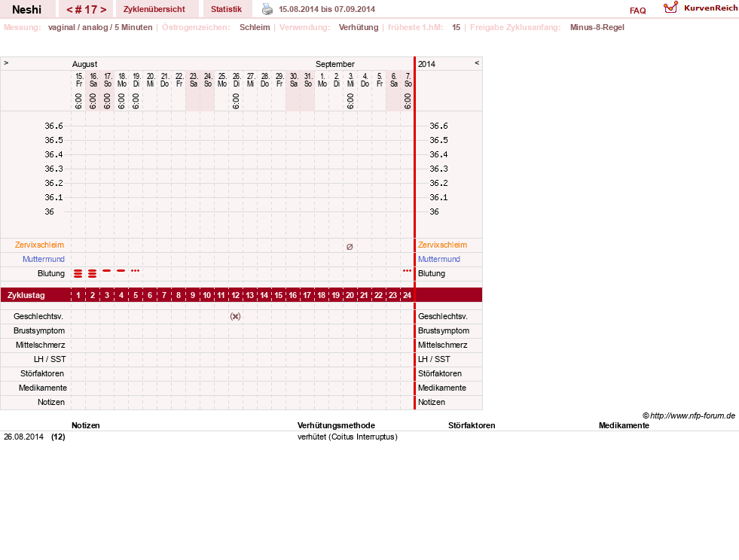Click the intercourse (x) mark on day 12
This screenshot has height=560, width=739.
click(235, 316)
